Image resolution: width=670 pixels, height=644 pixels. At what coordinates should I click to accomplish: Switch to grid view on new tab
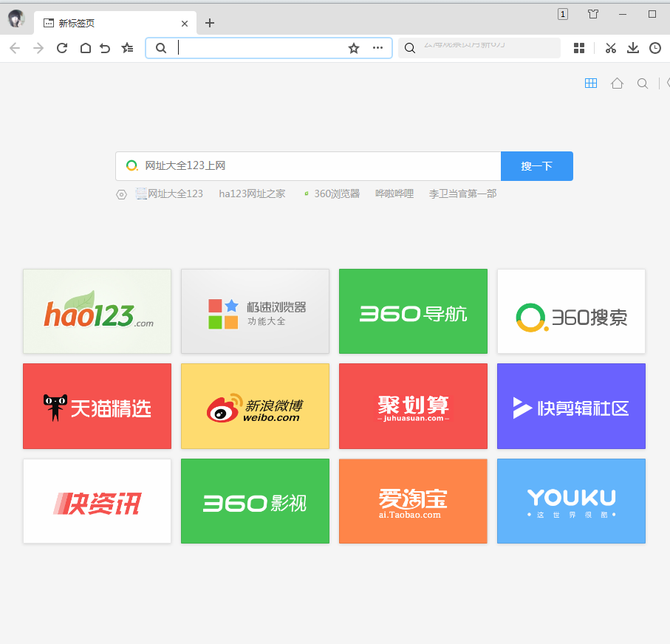tap(590, 83)
